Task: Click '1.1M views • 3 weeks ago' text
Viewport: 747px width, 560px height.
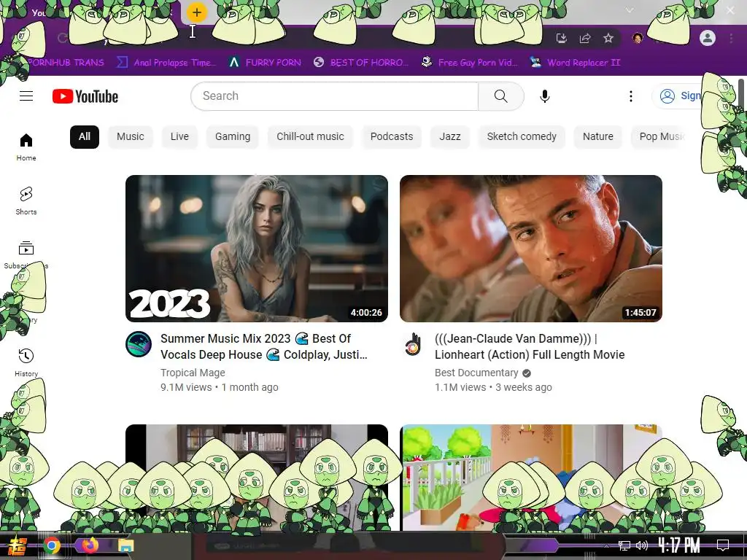Action: pyautogui.click(x=493, y=388)
